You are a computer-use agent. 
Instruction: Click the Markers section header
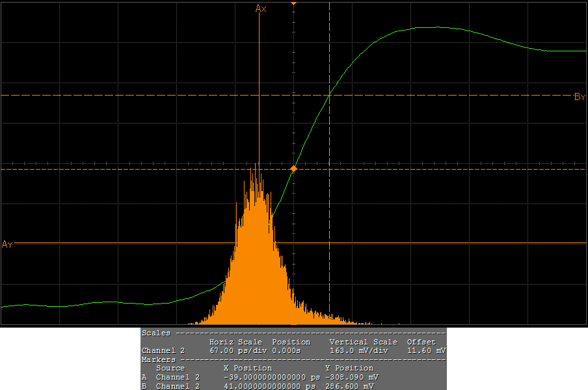[159, 359]
